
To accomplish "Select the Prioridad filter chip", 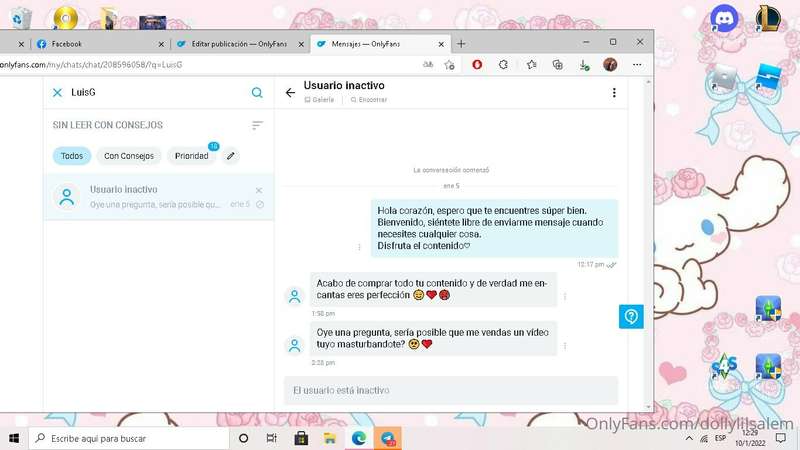I will click(x=191, y=156).
